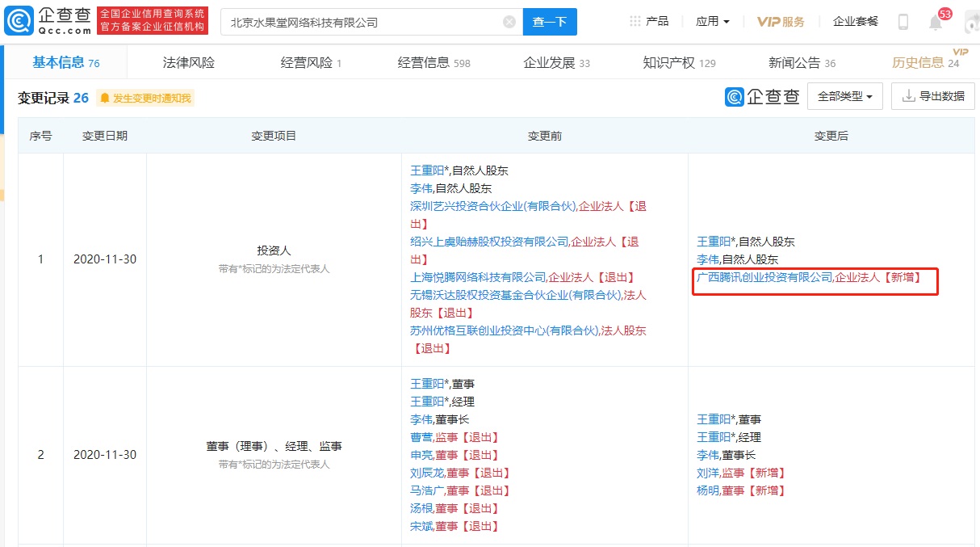Open 曹莺 supervisor profile link
The height and width of the screenshot is (547, 980).
tap(421, 437)
